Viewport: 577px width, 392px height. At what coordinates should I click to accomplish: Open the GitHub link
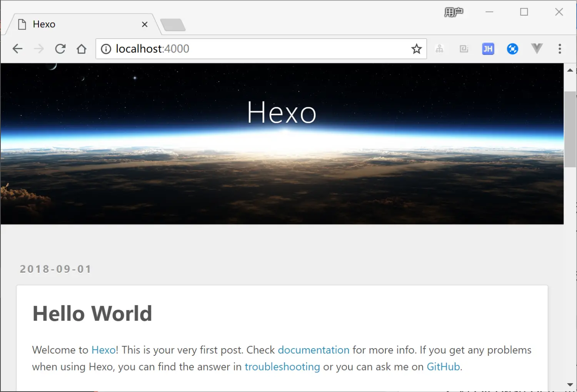tap(443, 367)
